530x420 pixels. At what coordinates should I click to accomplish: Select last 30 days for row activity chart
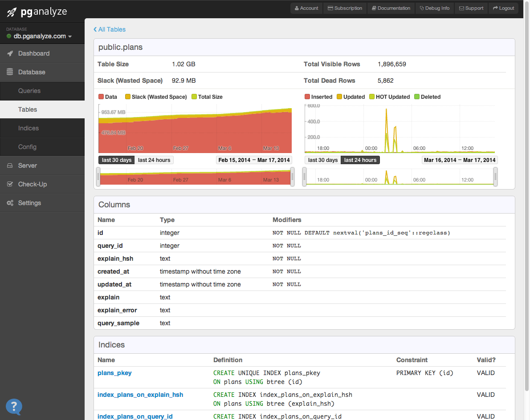pos(323,160)
